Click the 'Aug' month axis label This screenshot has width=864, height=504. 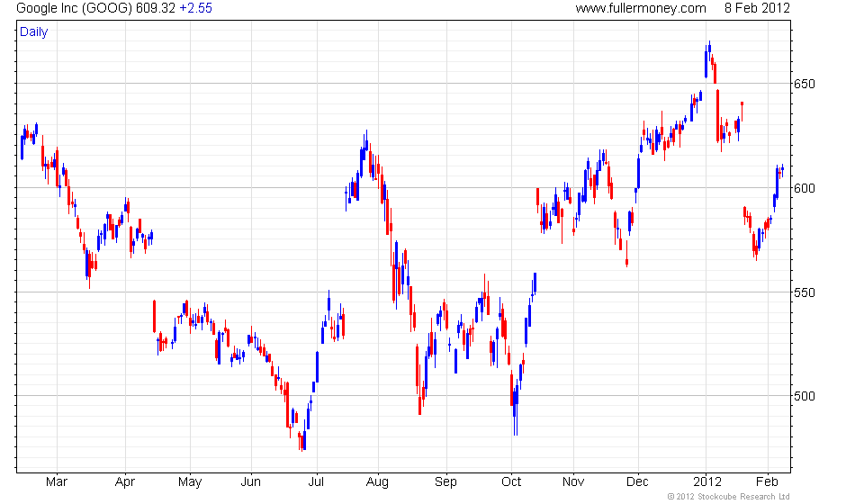(377, 482)
